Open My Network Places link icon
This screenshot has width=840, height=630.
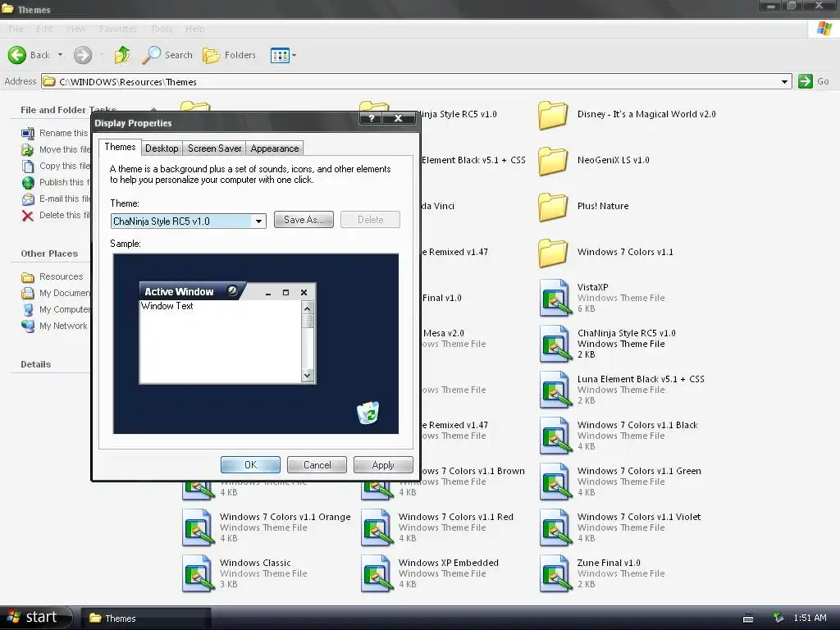pyautogui.click(x=28, y=326)
